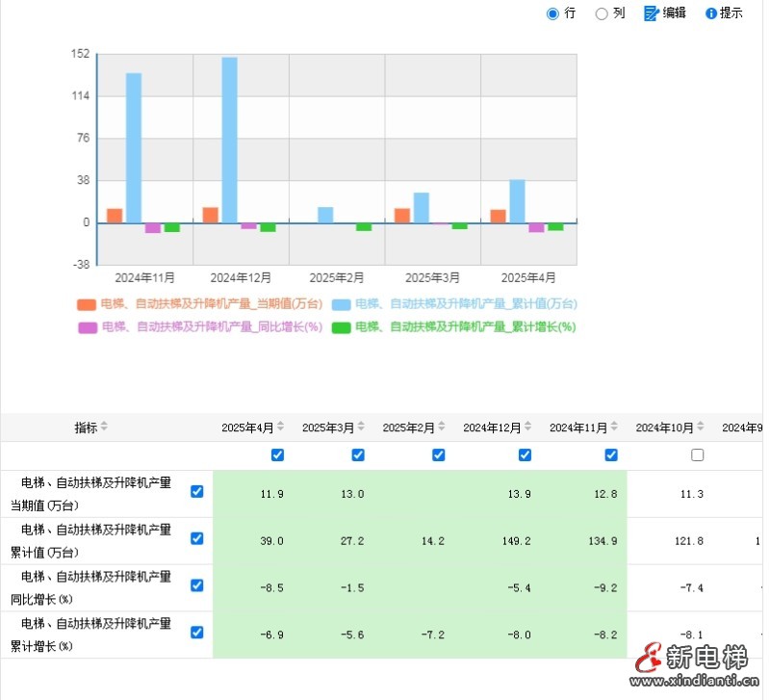This screenshot has width=770, height=700.
Task: Click the sort icon on 2024年11月 header
Action: tap(612, 427)
